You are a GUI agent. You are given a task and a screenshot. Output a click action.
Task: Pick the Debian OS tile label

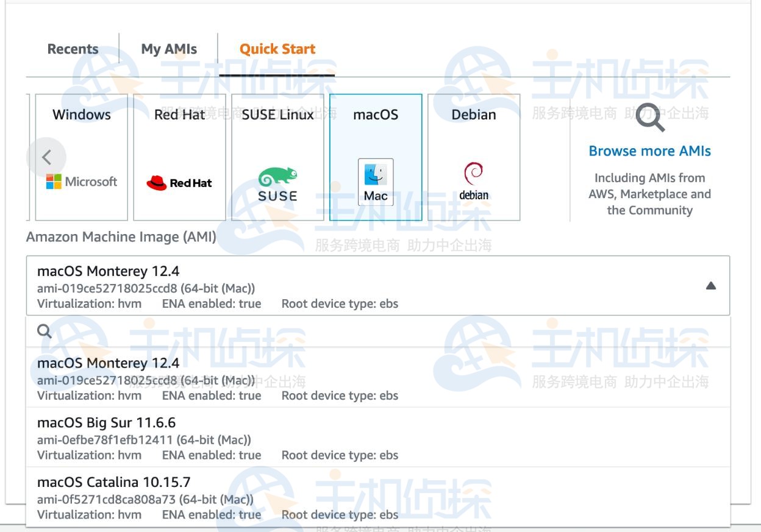point(474,115)
